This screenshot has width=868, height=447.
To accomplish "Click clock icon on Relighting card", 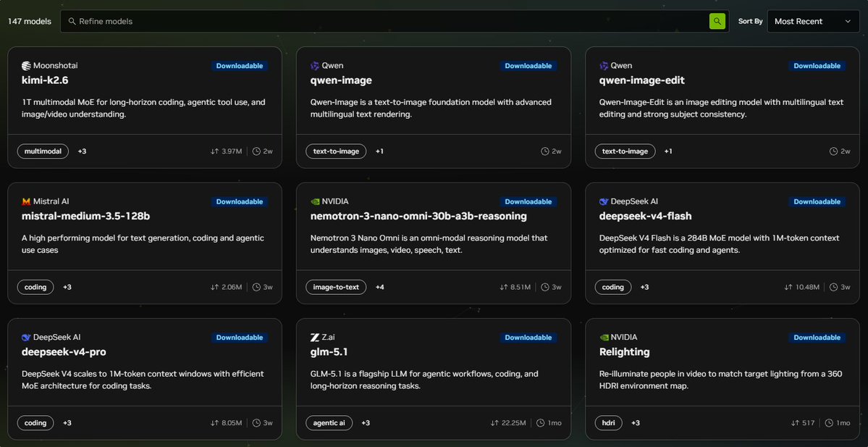I will click(x=829, y=422).
